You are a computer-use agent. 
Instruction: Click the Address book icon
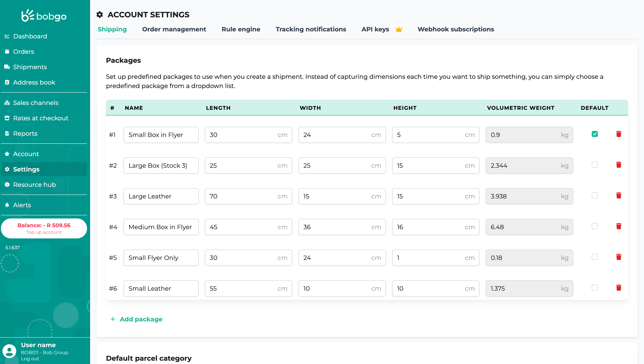(x=7, y=82)
